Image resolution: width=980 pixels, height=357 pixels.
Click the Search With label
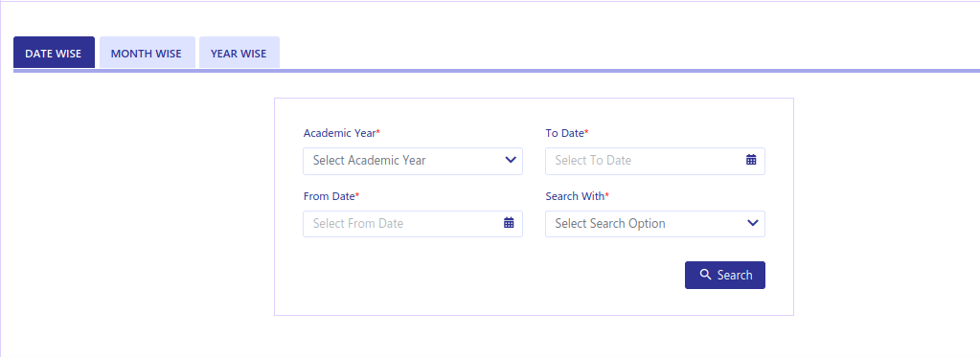coord(575,196)
